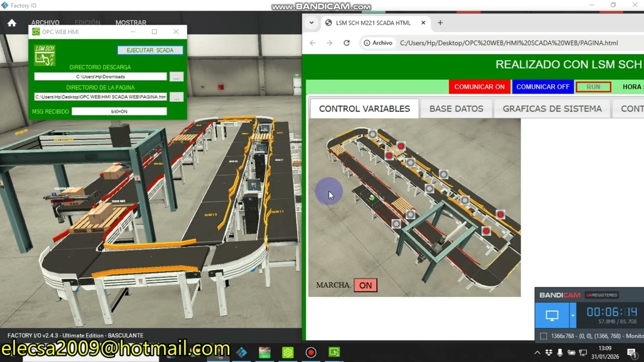644x362 pixels.
Task: Toggle the MARCHA ON button
Action: point(365,285)
